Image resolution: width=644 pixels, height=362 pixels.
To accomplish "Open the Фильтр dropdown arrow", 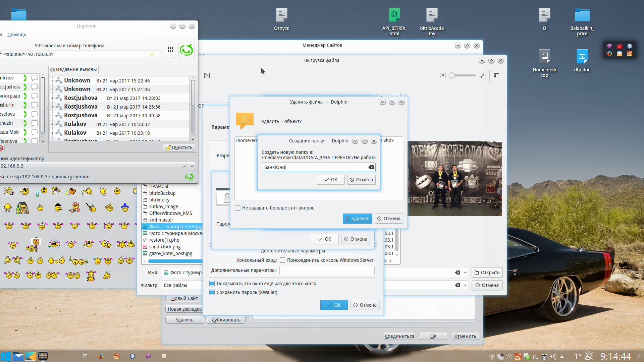I will tap(465, 285).
